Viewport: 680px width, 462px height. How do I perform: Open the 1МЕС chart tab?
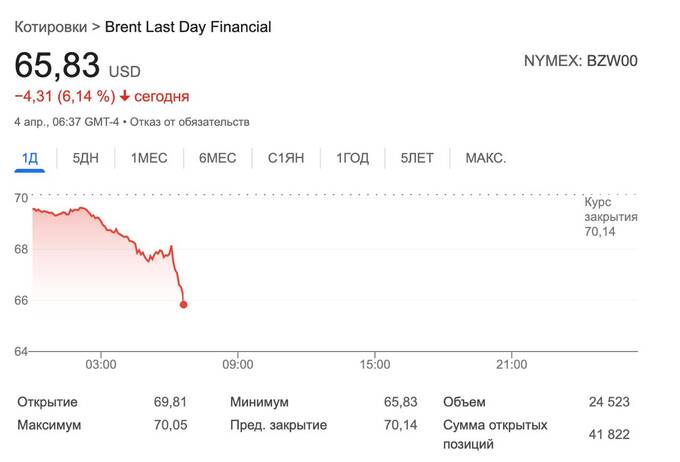149,158
